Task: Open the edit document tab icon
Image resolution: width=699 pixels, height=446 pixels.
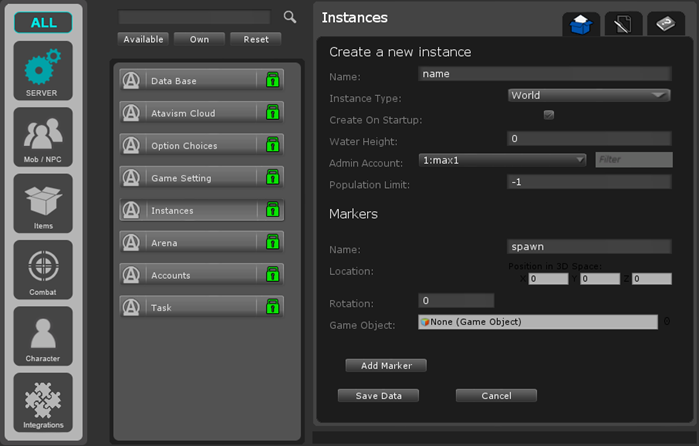Action: coord(624,25)
